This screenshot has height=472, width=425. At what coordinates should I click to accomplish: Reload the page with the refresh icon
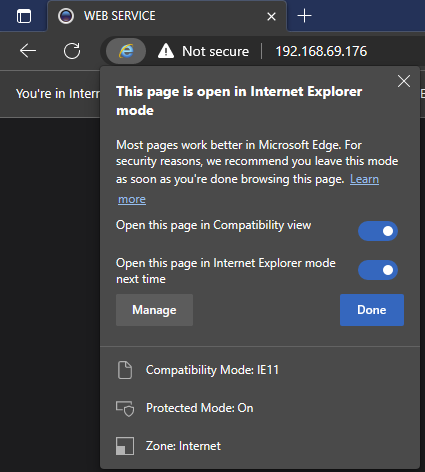[x=72, y=51]
